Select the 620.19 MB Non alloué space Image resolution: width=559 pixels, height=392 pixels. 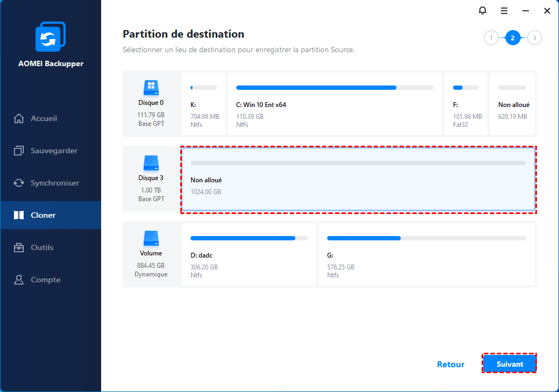(512, 104)
